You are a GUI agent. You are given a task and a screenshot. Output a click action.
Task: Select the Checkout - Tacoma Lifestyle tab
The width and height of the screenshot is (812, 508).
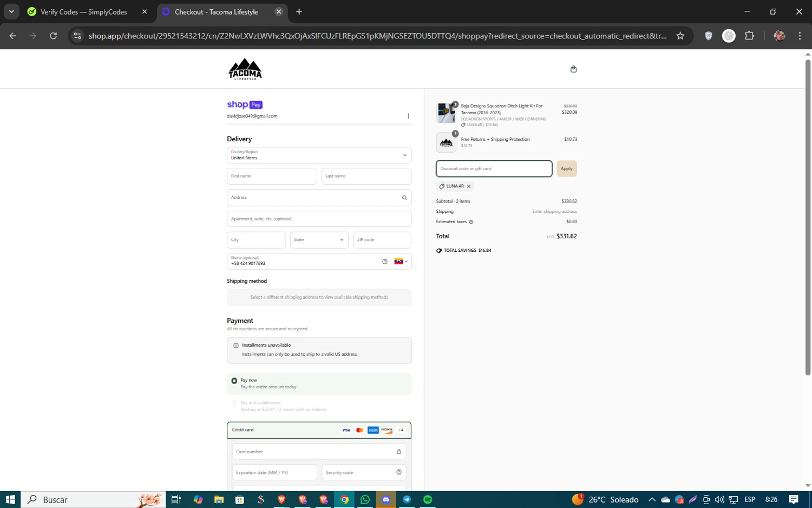pyautogui.click(x=217, y=12)
